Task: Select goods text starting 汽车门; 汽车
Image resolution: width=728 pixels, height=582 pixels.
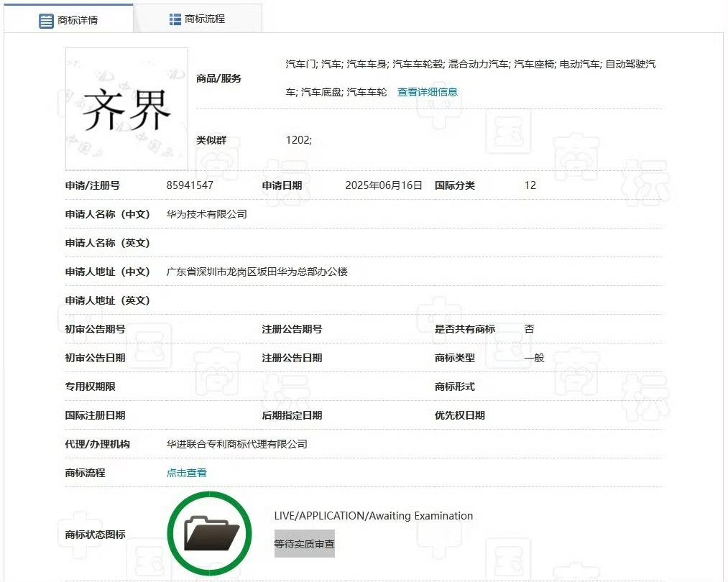Action: (471, 64)
